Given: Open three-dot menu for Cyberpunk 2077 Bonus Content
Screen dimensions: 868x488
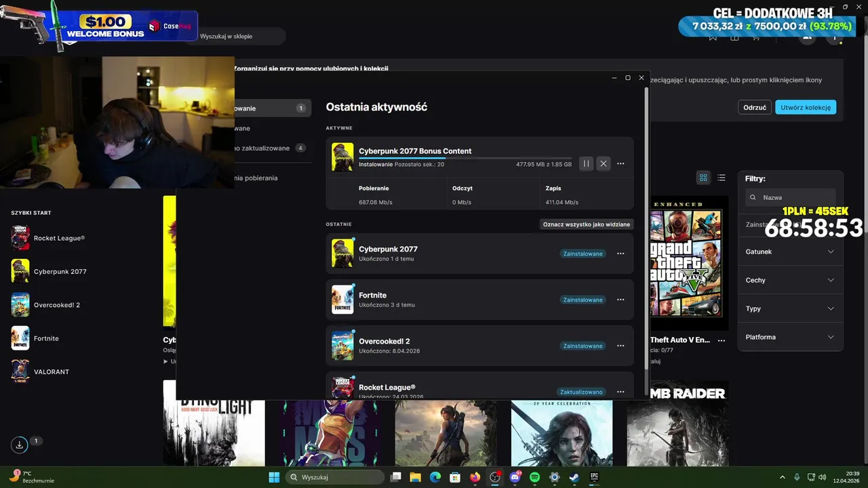Looking at the screenshot, I should (x=620, y=163).
